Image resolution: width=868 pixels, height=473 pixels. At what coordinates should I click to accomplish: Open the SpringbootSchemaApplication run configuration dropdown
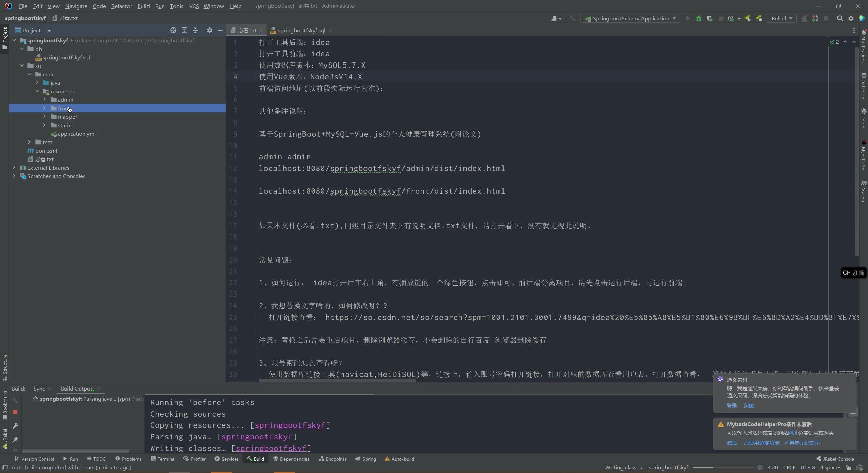[x=630, y=18]
